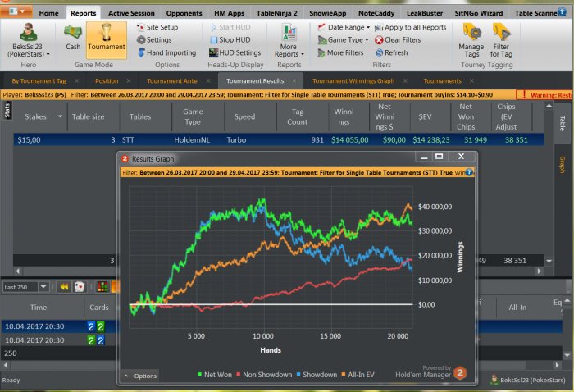Clear Filters with red X icon
Image resolution: width=574 pixels, height=392 pixels.
pos(398,40)
